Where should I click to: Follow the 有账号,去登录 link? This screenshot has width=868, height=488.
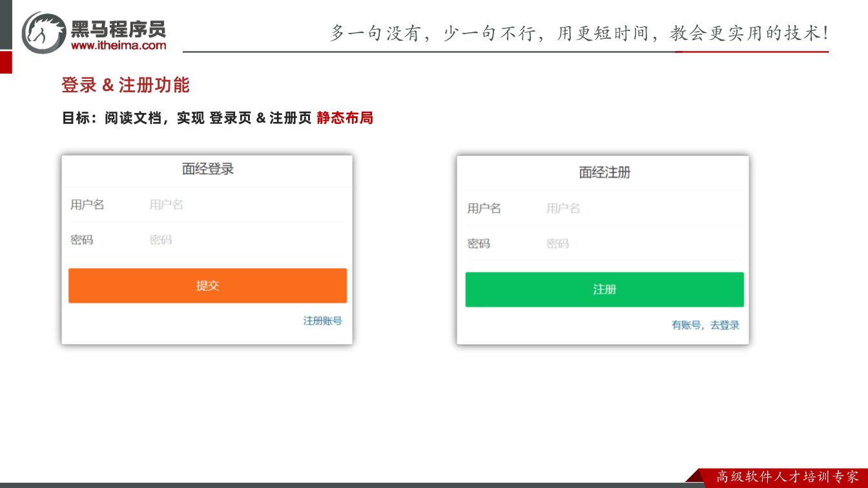(705, 325)
